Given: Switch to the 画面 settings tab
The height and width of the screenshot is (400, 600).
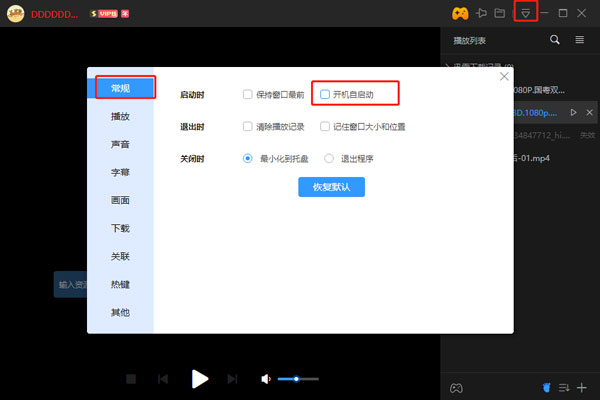Looking at the screenshot, I should pos(121,200).
